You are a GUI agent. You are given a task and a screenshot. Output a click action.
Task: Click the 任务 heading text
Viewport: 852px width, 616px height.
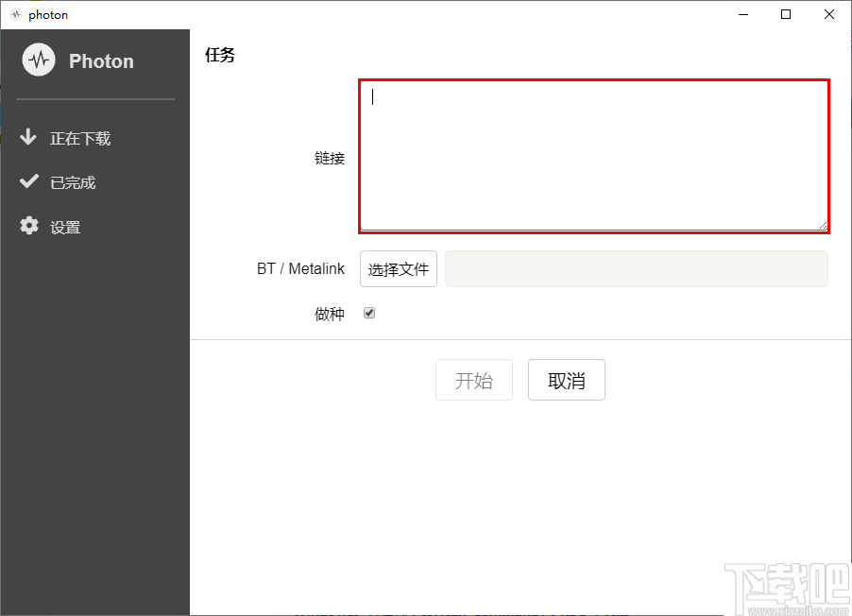[x=219, y=55]
